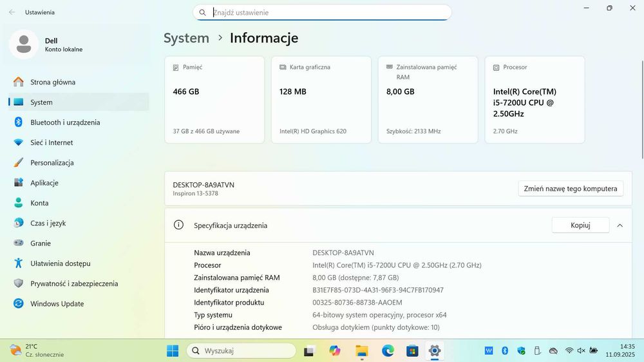Image resolution: width=644 pixels, height=362 pixels.
Task: Open Microsoft Edge from the taskbar
Action: [388, 351]
